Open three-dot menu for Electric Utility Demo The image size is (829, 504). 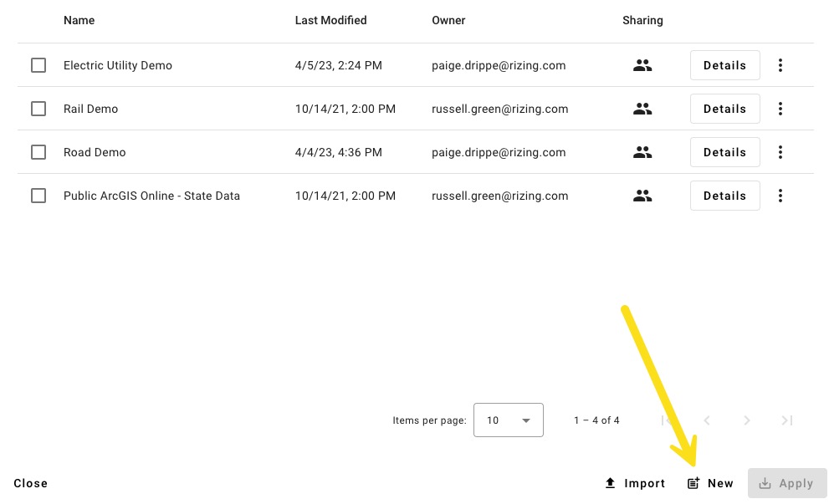[780, 65]
